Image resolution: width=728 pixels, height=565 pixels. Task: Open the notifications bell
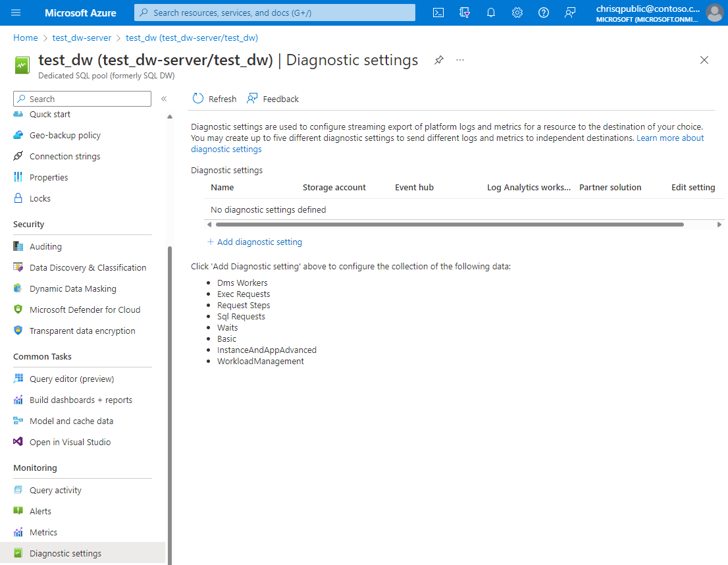[x=491, y=13]
